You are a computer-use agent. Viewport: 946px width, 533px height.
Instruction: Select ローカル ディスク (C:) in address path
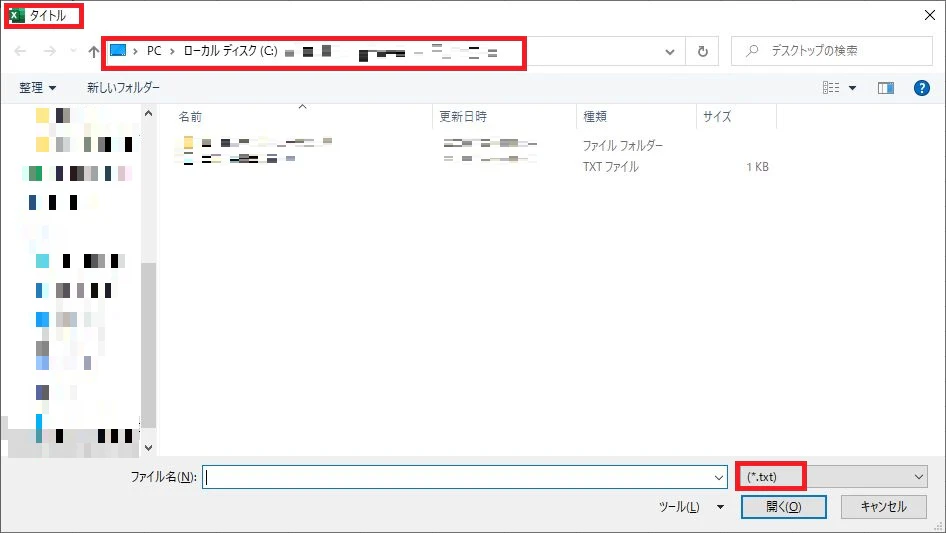230,51
